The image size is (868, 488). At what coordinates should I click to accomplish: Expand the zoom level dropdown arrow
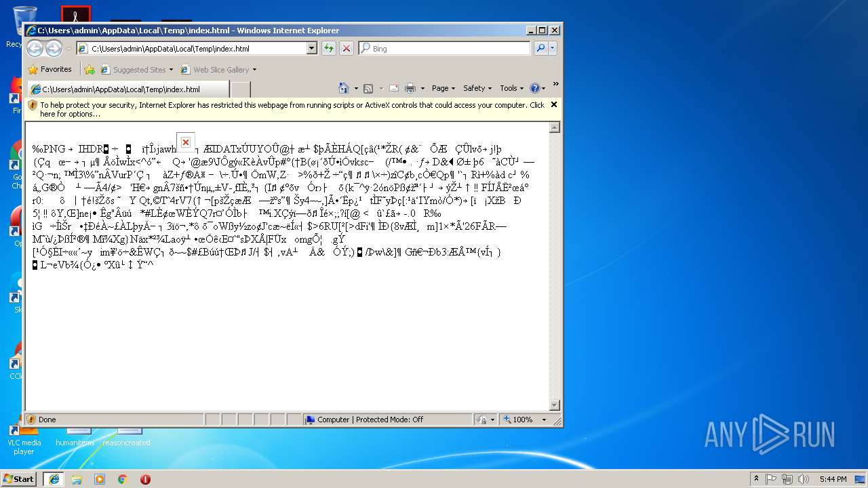544,420
